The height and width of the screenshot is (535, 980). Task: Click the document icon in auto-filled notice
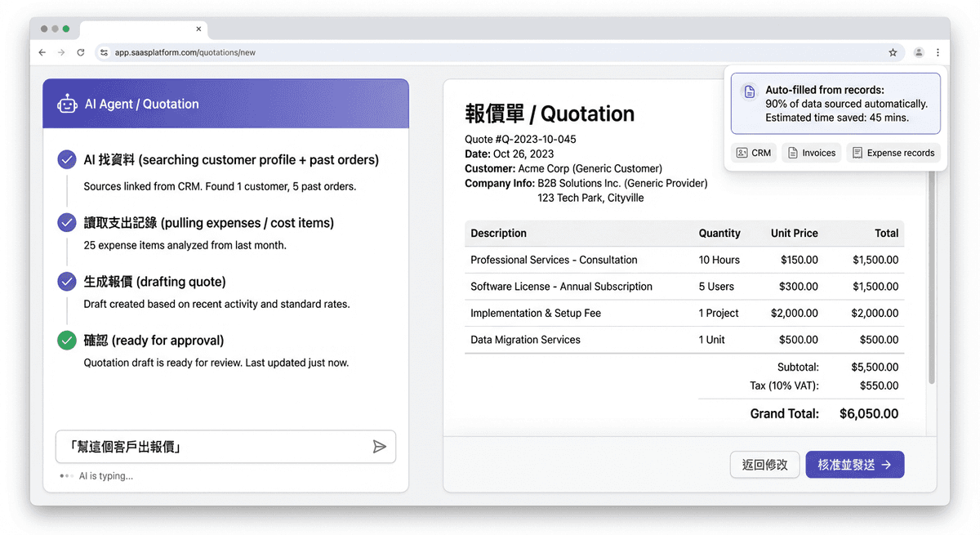pos(748,92)
